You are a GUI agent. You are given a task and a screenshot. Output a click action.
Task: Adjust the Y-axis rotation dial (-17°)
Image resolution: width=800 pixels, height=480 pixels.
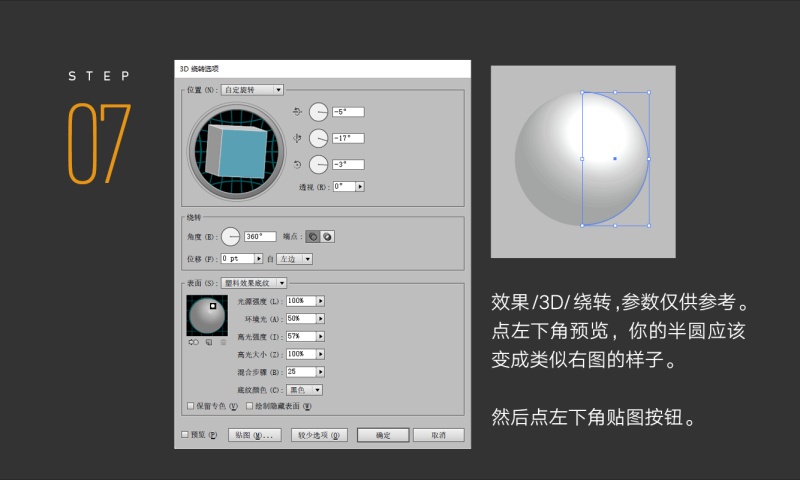(318, 138)
